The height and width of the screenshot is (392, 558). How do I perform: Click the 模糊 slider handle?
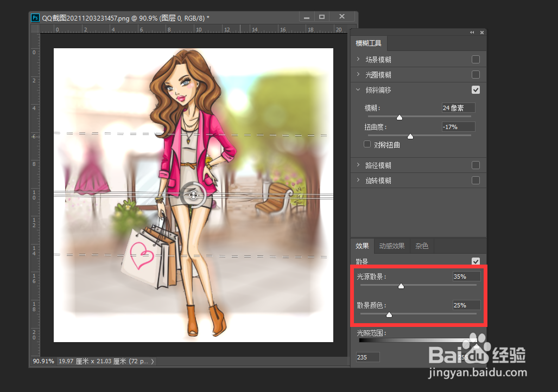point(400,117)
